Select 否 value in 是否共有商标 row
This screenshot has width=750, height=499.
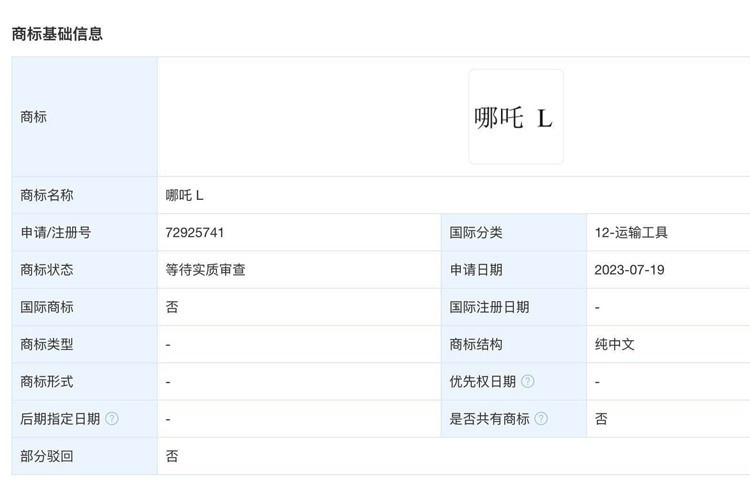[x=601, y=419]
